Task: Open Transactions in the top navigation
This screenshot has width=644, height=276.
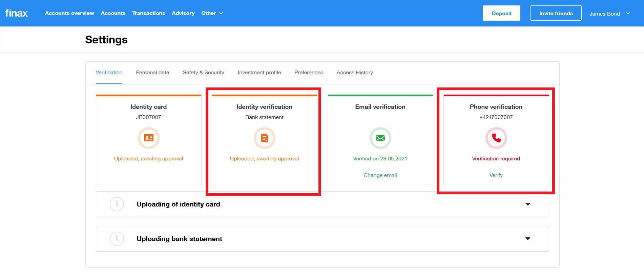Action: point(149,13)
